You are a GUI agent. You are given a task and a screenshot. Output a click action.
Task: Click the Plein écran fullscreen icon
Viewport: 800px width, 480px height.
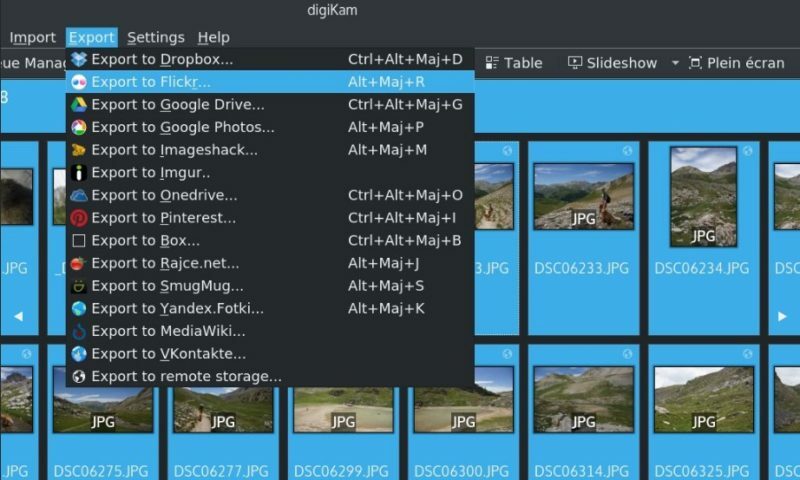pyautogui.click(x=695, y=63)
